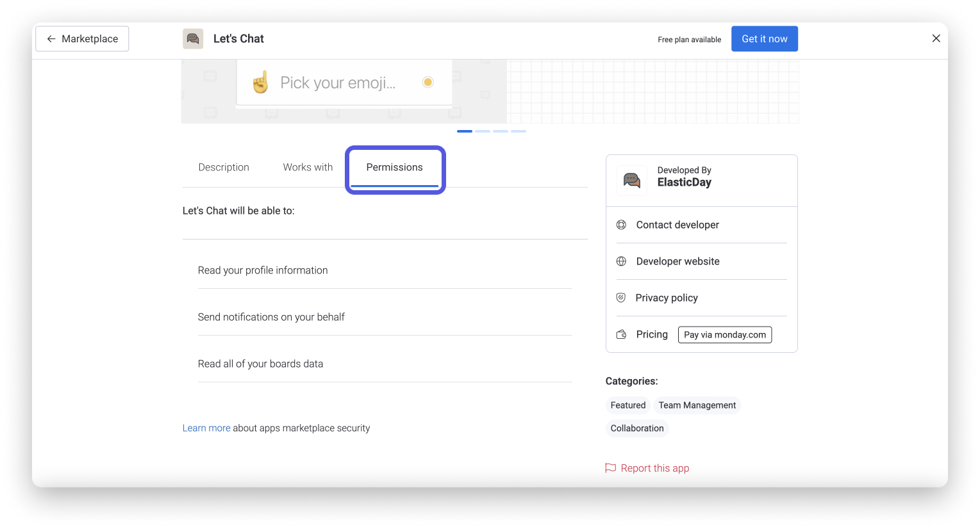Click the Developer website globe icon
This screenshot has width=980, height=529.
coord(621,261)
